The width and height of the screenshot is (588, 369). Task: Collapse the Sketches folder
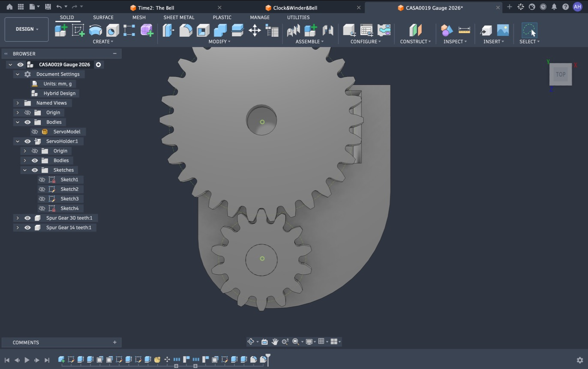pos(25,170)
